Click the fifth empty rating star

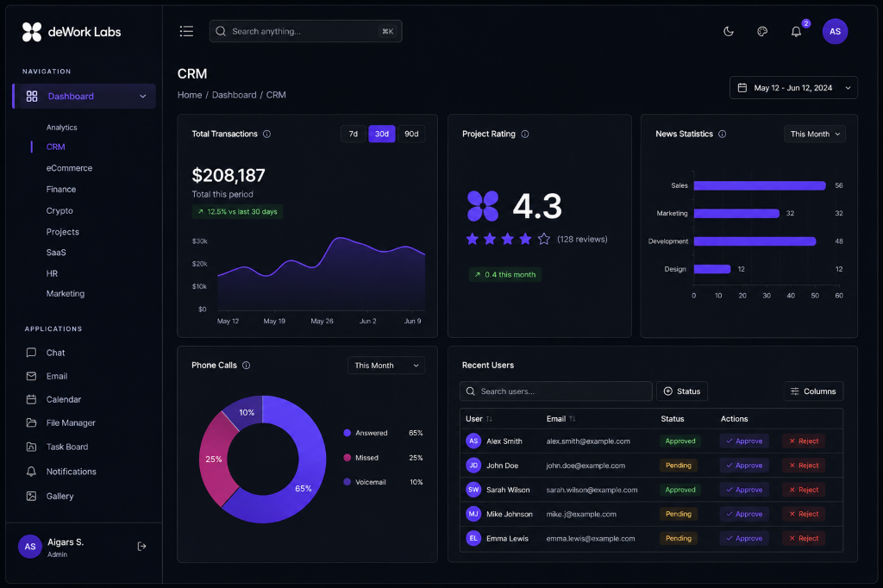543,239
